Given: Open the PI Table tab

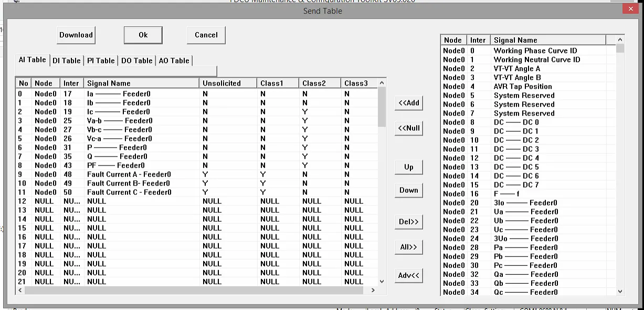Looking at the screenshot, I should click(x=101, y=61).
